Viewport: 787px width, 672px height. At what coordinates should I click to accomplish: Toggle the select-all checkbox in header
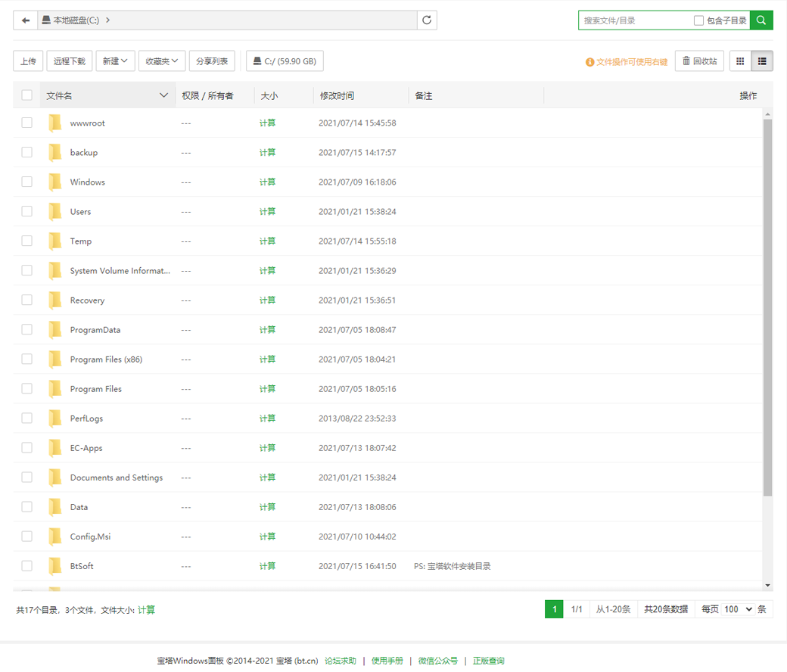[27, 95]
